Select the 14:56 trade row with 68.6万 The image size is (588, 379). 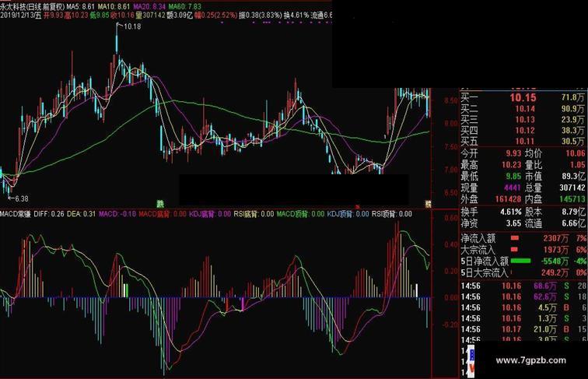point(523,286)
